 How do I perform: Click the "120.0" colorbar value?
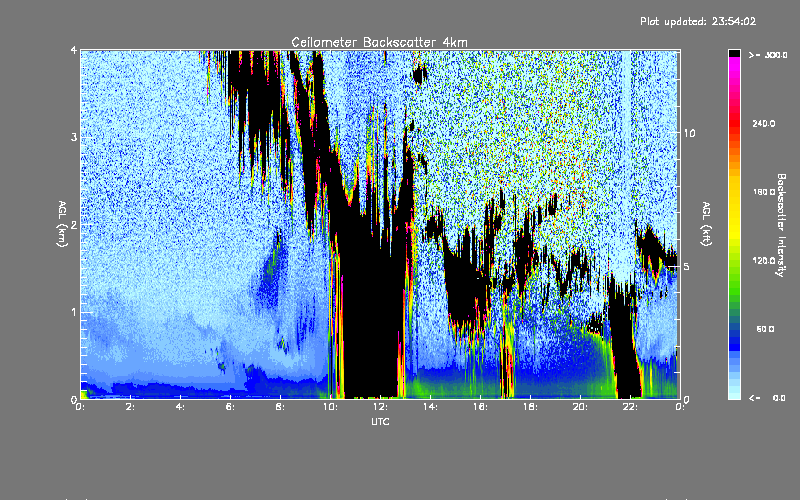point(764,261)
